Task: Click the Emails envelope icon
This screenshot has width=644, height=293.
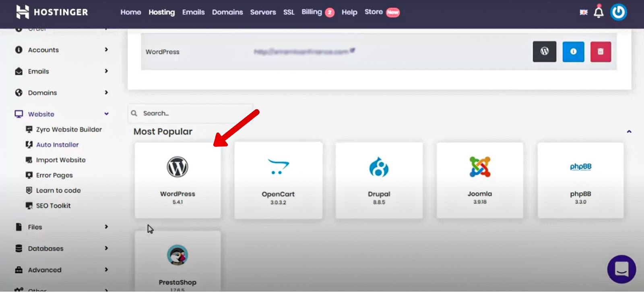Action: click(x=19, y=71)
